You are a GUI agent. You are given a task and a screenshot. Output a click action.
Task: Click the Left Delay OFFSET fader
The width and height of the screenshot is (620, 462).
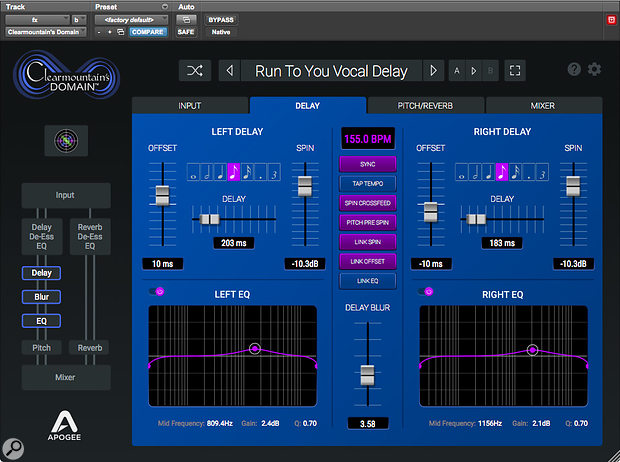pyautogui.click(x=163, y=196)
